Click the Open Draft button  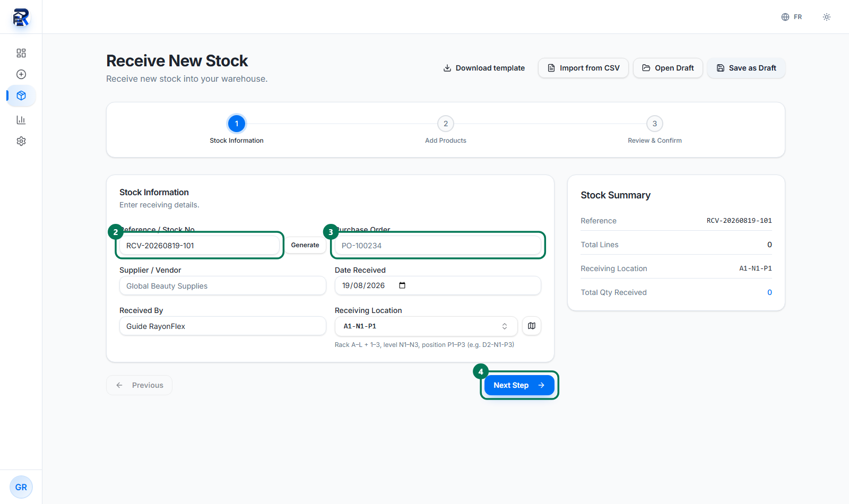point(668,68)
